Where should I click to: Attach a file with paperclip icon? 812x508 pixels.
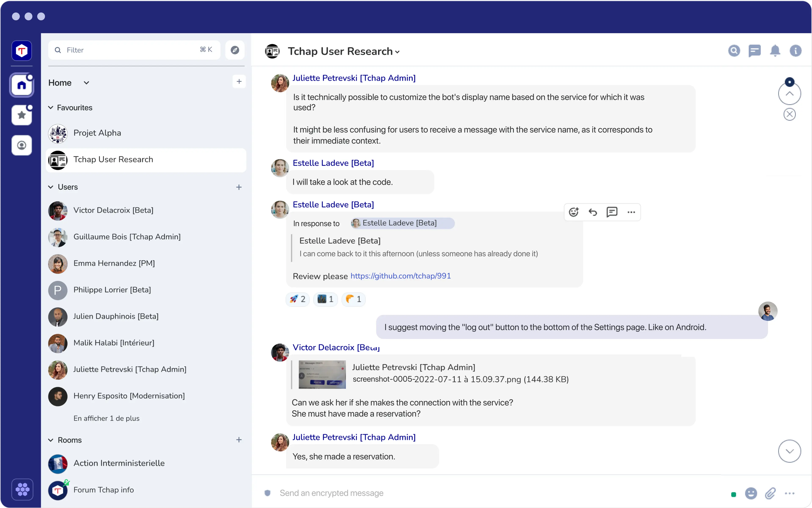(x=770, y=493)
